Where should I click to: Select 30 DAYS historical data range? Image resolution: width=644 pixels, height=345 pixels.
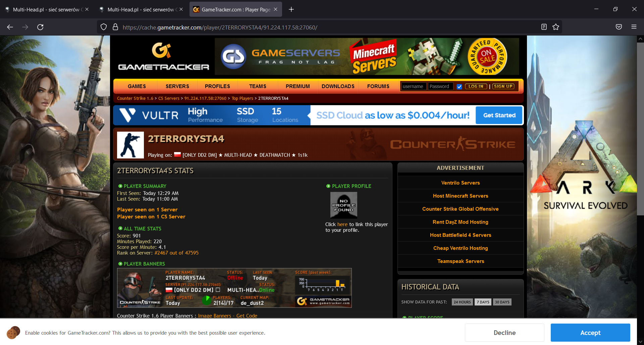502,302
